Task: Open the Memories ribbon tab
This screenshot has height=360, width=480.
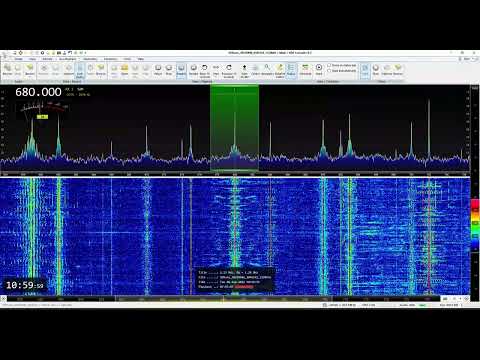Action: 110,59
